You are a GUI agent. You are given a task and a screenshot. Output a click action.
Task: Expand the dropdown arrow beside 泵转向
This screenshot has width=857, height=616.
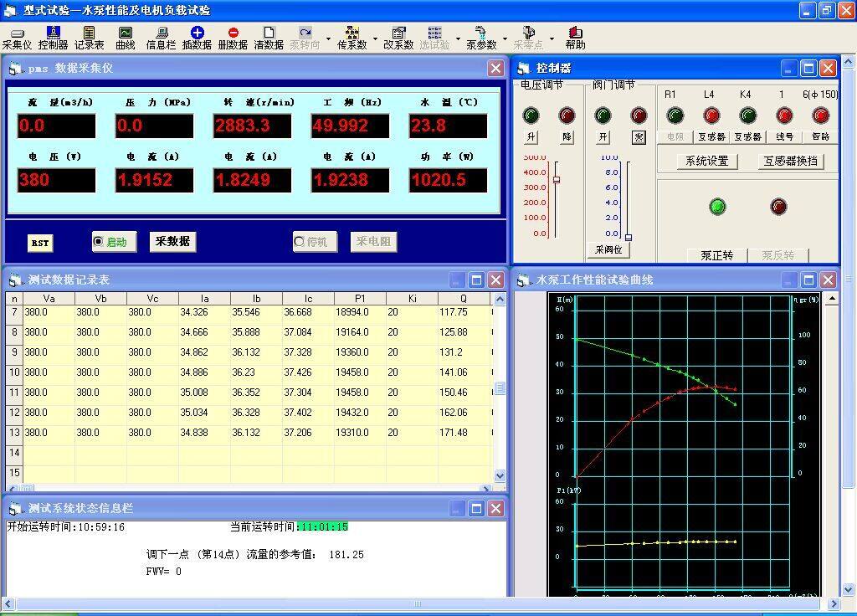click(328, 39)
